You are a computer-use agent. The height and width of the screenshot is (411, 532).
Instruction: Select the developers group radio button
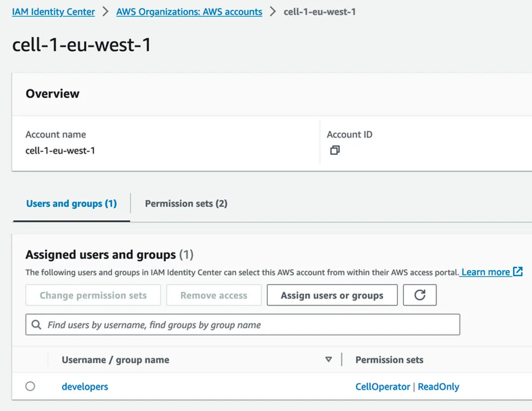click(x=30, y=386)
